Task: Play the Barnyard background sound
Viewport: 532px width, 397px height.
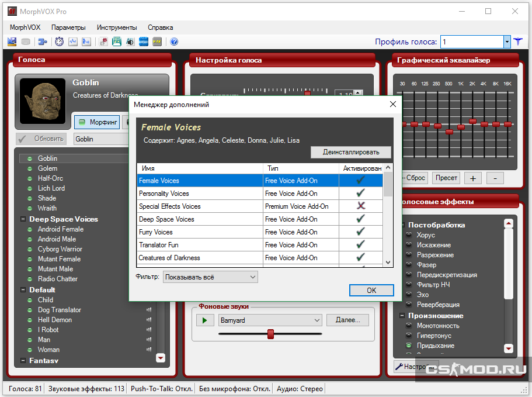Action: click(204, 320)
